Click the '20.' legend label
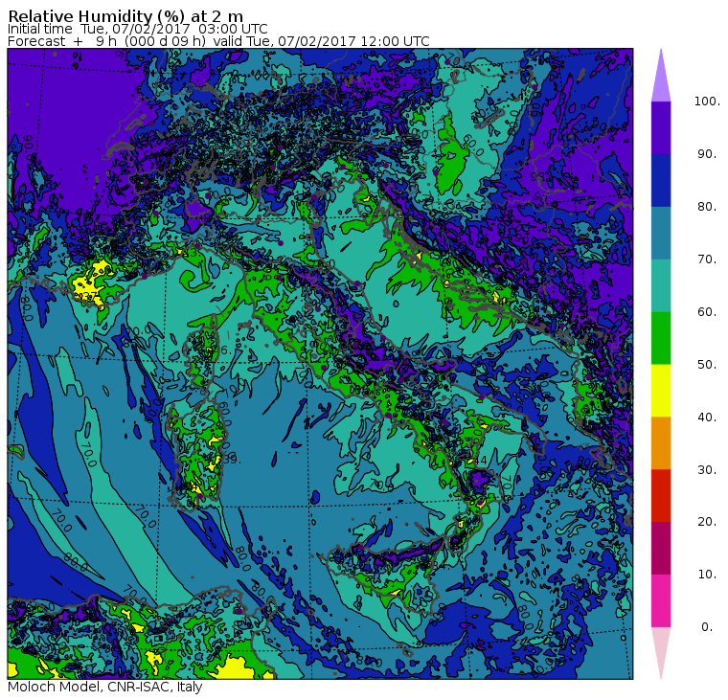The height and width of the screenshot is (700, 728). (x=707, y=522)
